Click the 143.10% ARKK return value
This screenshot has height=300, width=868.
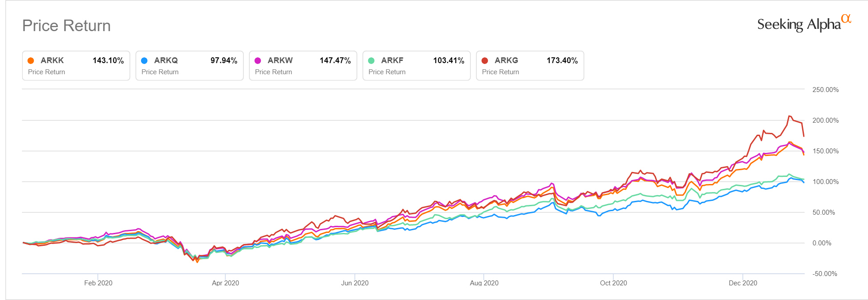coord(108,60)
